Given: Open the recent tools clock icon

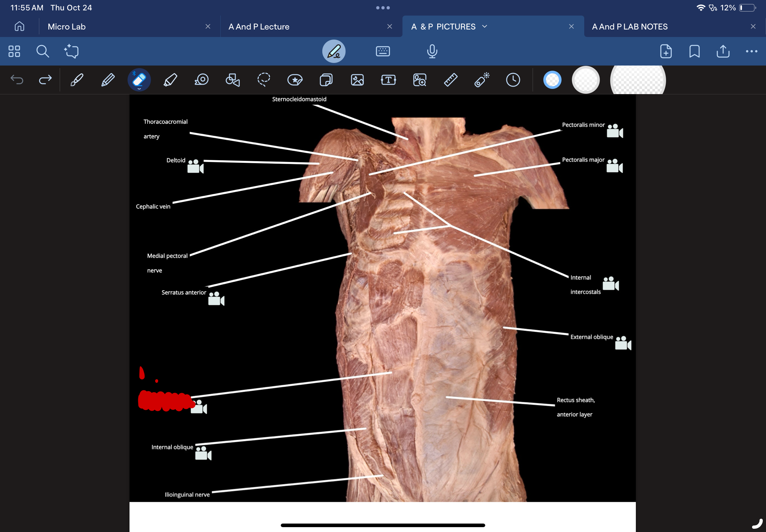Looking at the screenshot, I should coord(513,80).
